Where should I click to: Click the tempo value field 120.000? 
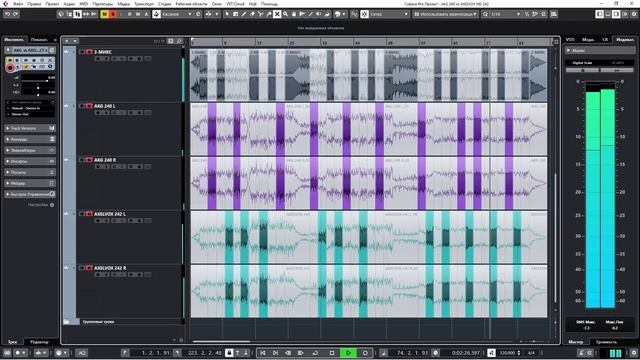[508, 353]
